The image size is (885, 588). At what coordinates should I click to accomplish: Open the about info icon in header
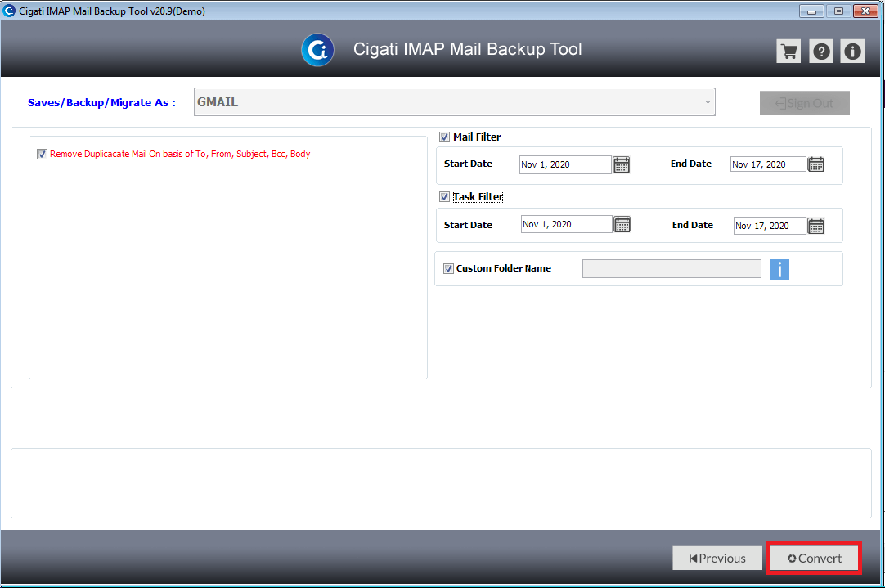pos(852,52)
